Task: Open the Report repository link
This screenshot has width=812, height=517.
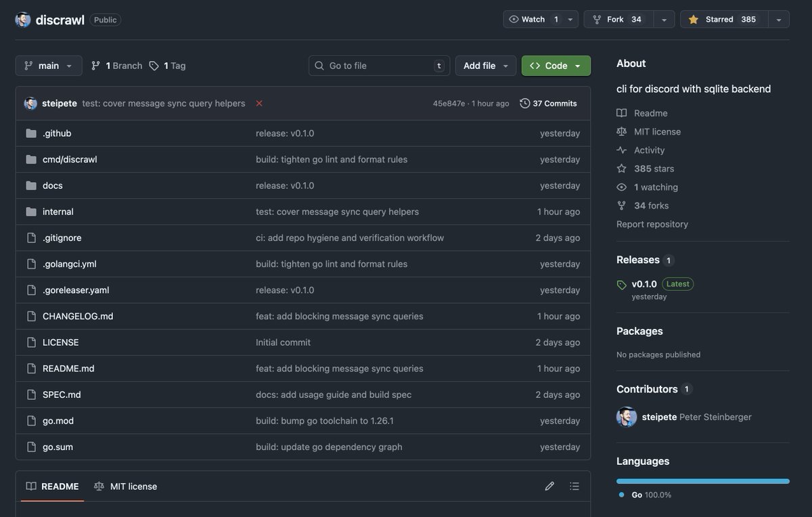Action: pyautogui.click(x=652, y=224)
